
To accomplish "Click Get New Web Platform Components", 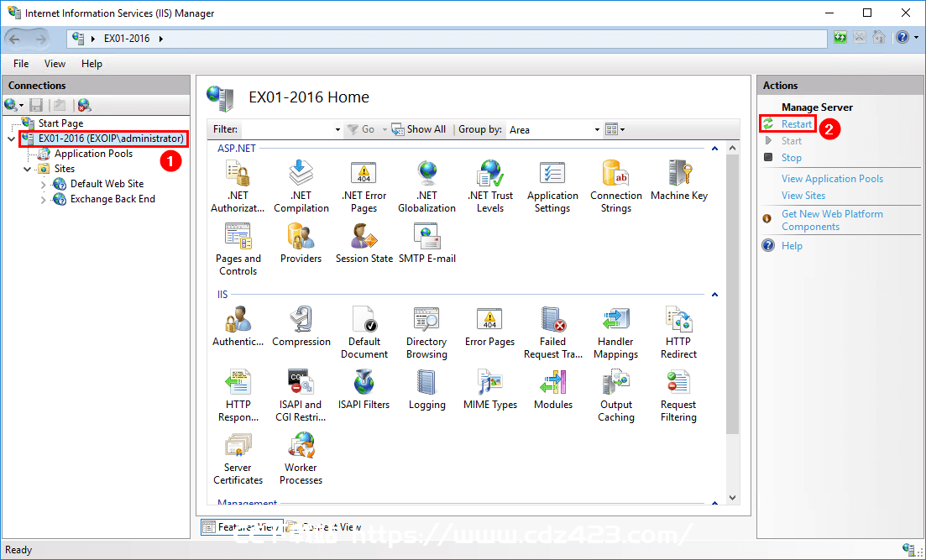I will [x=832, y=220].
